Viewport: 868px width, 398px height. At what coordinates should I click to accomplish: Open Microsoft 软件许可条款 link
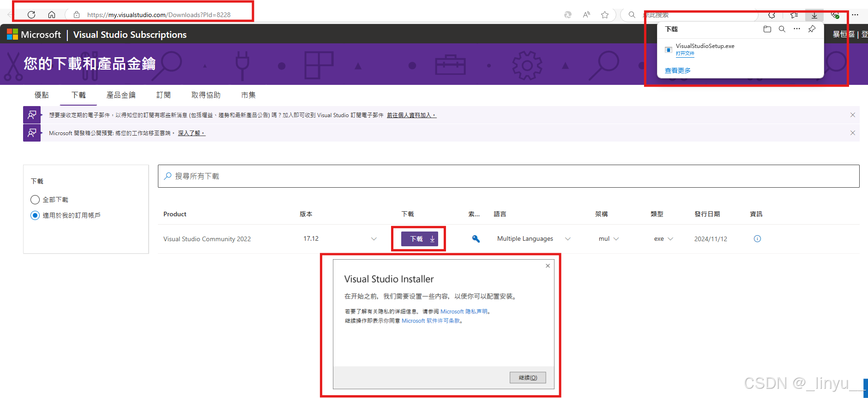coord(431,321)
